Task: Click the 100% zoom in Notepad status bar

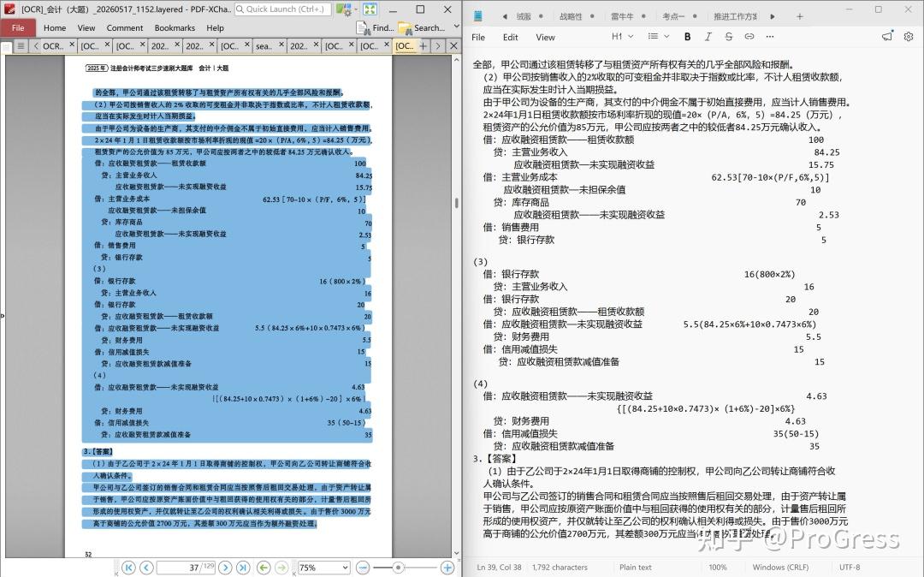Action: [718, 567]
